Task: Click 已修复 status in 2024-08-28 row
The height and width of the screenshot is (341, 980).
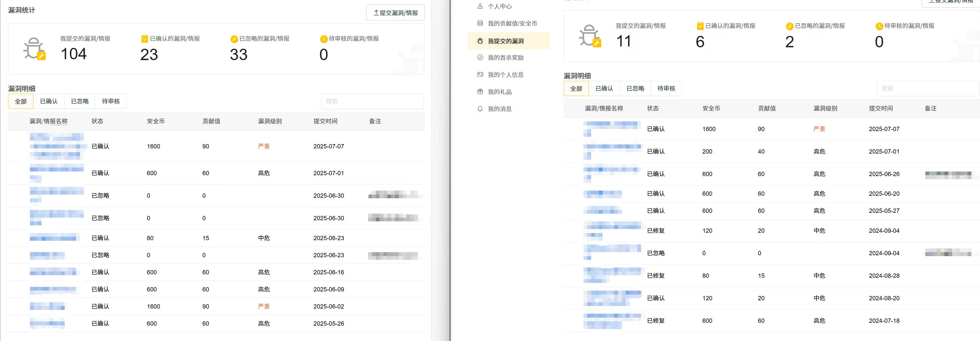Action: pyautogui.click(x=656, y=275)
